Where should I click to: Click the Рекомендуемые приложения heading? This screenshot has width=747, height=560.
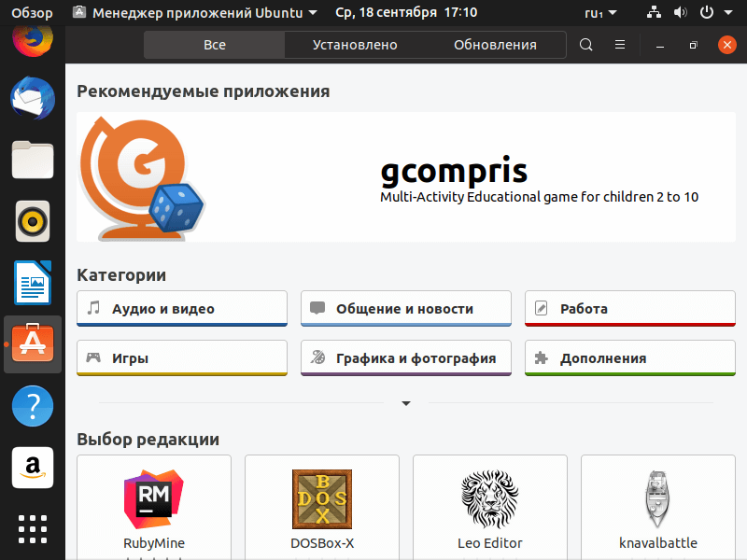[204, 91]
